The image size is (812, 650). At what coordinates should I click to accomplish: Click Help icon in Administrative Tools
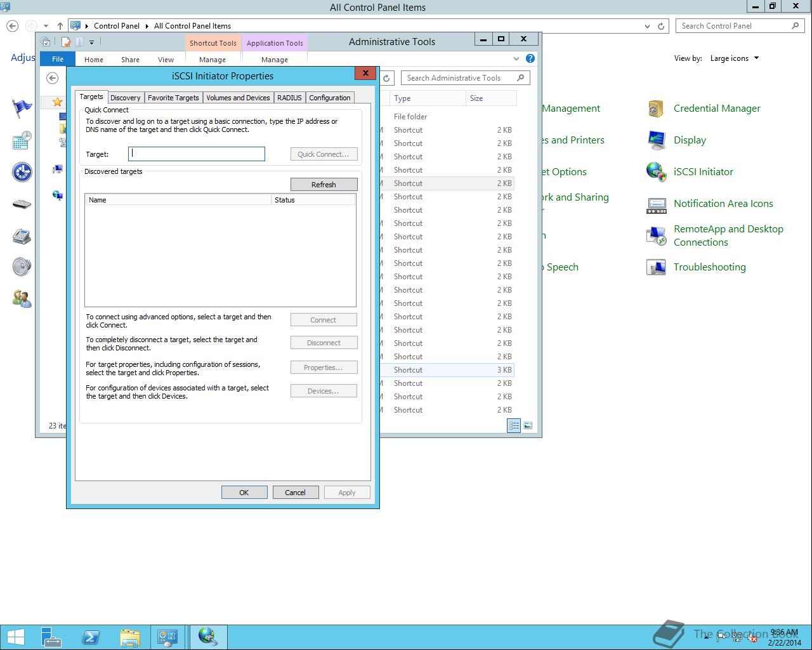(x=530, y=58)
